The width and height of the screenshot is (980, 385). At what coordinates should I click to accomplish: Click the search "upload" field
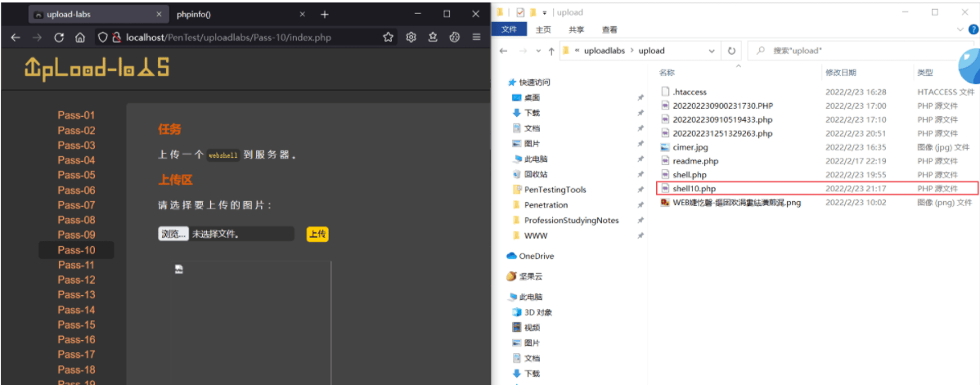click(x=860, y=51)
